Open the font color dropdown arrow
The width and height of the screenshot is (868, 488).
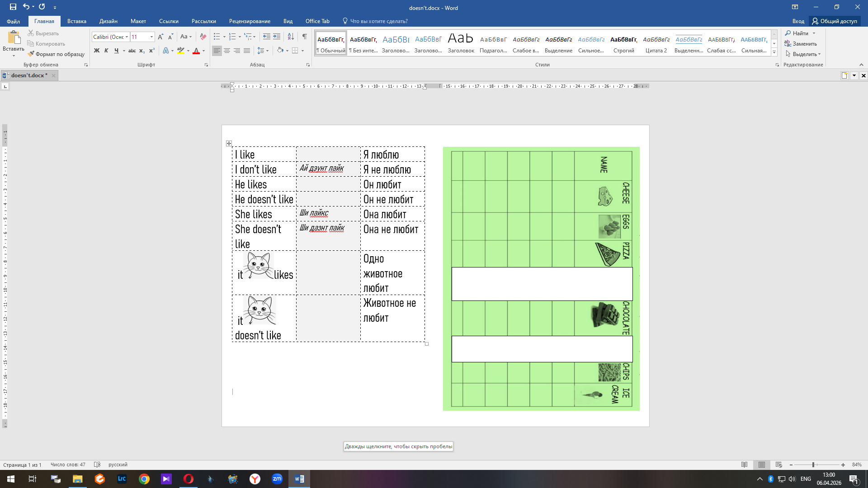point(204,51)
